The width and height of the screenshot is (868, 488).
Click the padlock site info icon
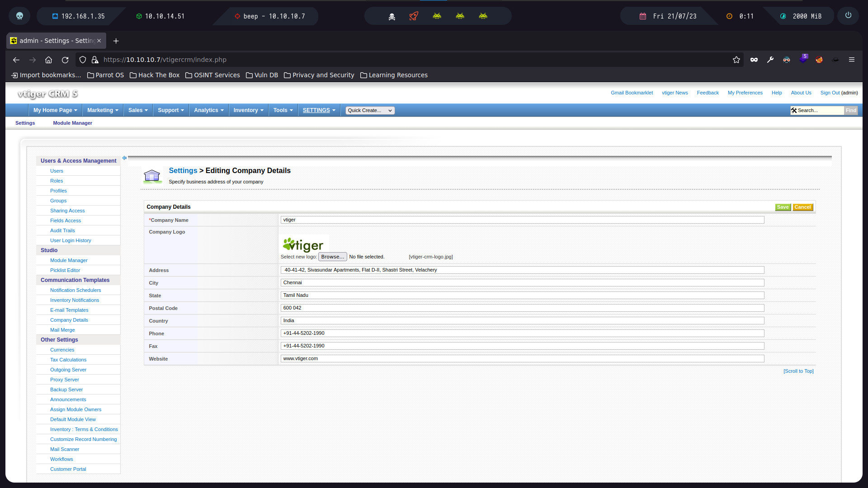pos(95,60)
